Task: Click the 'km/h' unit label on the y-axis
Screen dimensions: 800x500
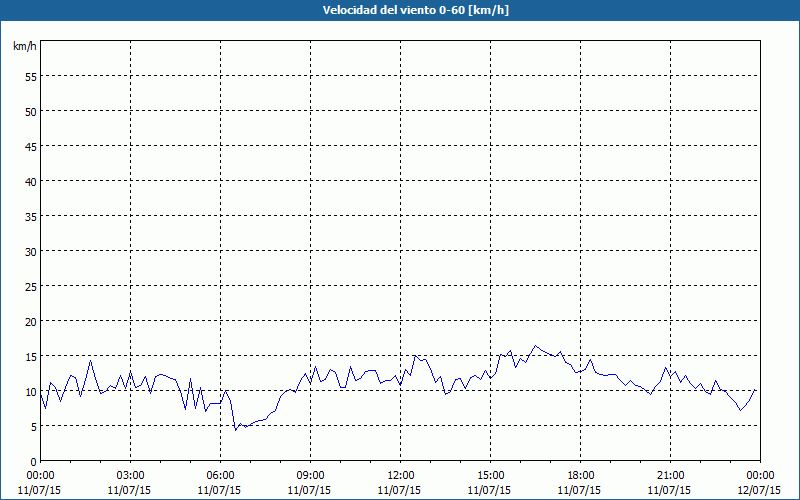Action: point(24,46)
